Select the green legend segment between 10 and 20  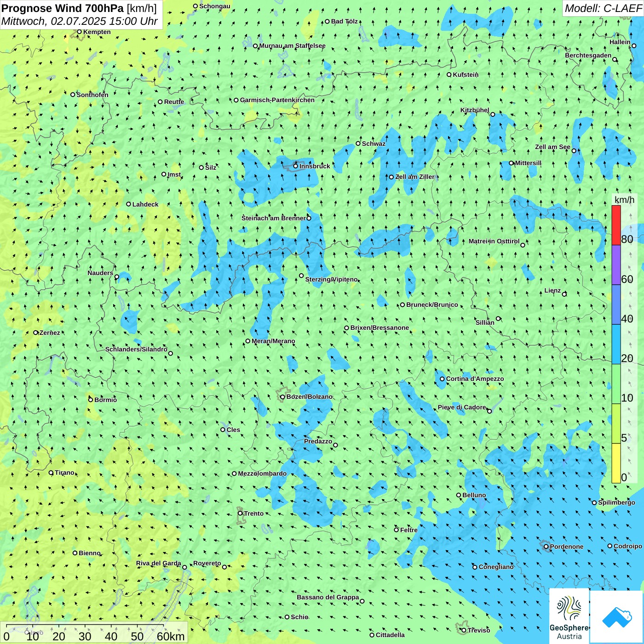coord(616,384)
